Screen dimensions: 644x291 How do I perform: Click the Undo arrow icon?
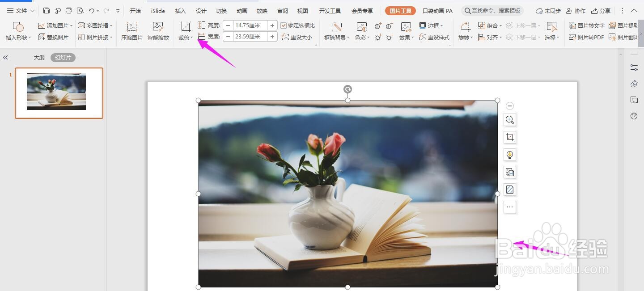(91, 11)
